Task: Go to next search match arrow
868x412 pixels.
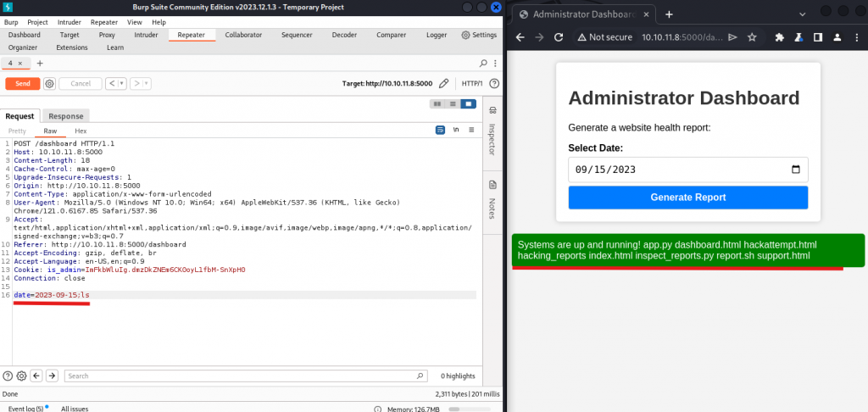Action: 52,376
